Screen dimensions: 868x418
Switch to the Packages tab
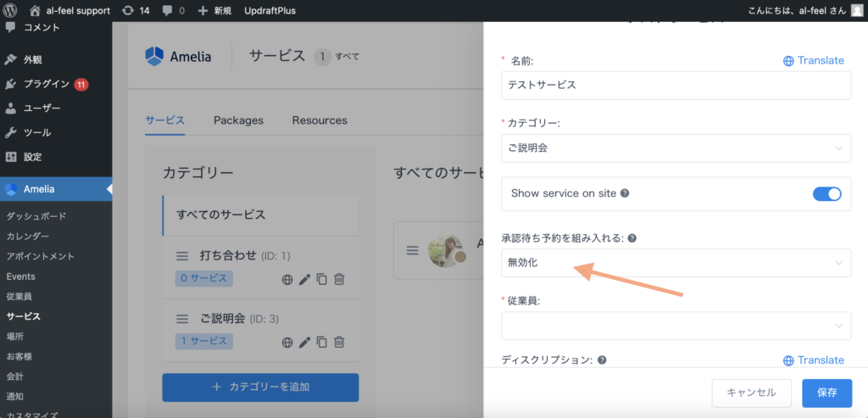[x=238, y=120]
